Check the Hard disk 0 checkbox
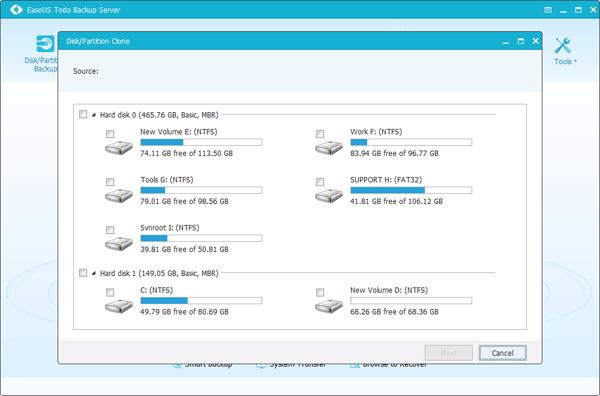Screen dimensions: 600x396 click(x=83, y=114)
